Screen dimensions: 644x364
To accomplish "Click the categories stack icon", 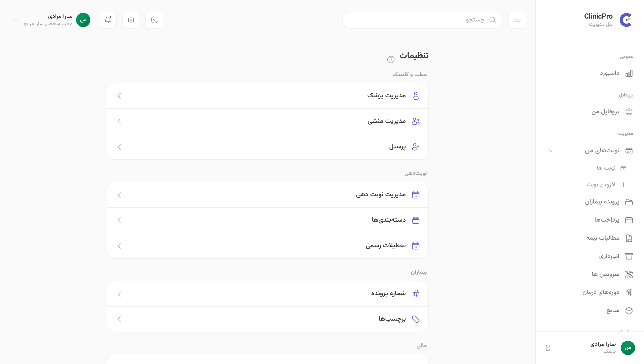I will pos(415,220).
